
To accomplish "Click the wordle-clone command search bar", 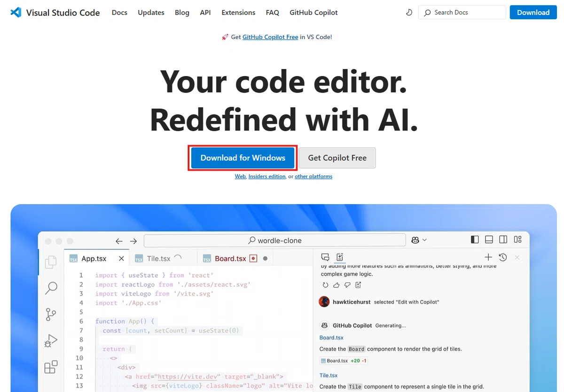I will tap(274, 240).
